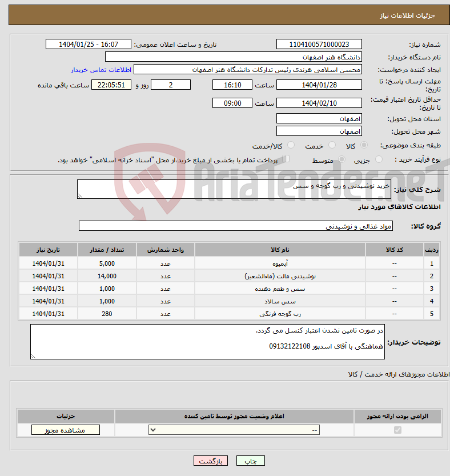Click the remaining days field showing 2
The image size is (450, 476).
(x=171, y=85)
